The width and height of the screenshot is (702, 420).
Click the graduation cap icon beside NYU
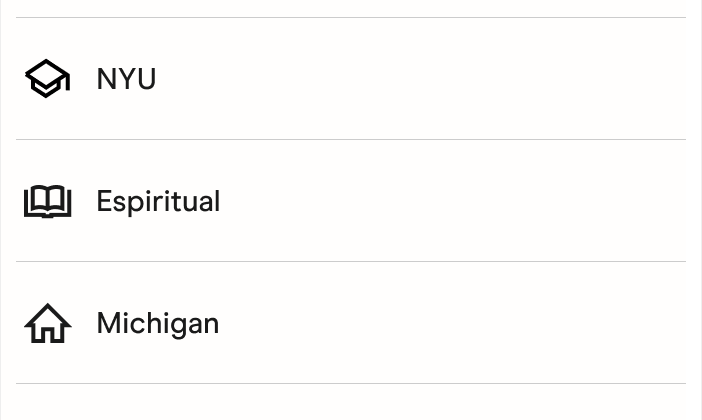click(47, 79)
